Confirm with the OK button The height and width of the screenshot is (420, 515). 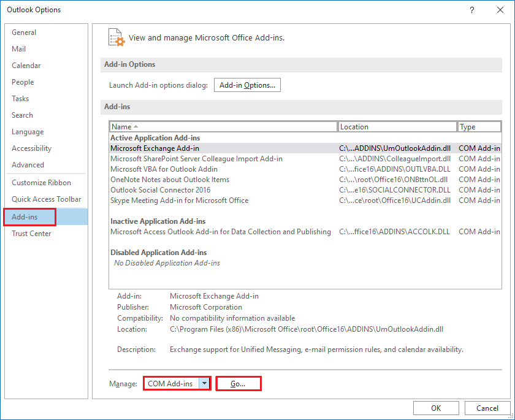(x=436, y=408)
